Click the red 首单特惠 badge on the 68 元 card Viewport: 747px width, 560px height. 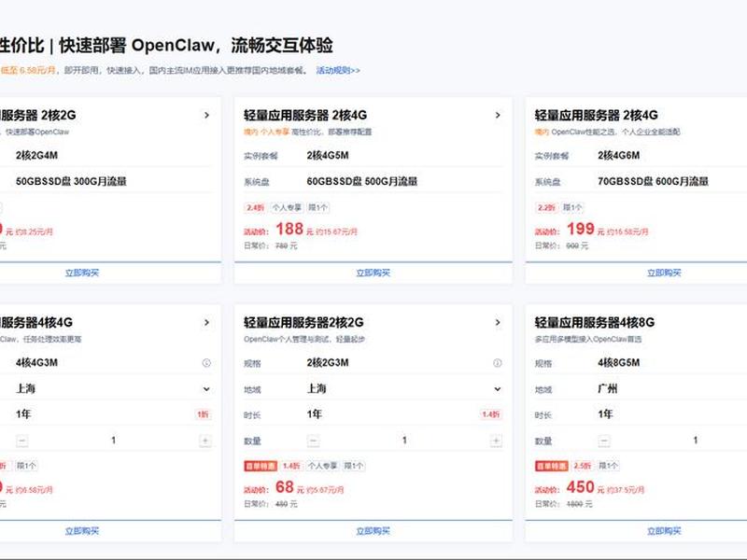tap(261, 466)
